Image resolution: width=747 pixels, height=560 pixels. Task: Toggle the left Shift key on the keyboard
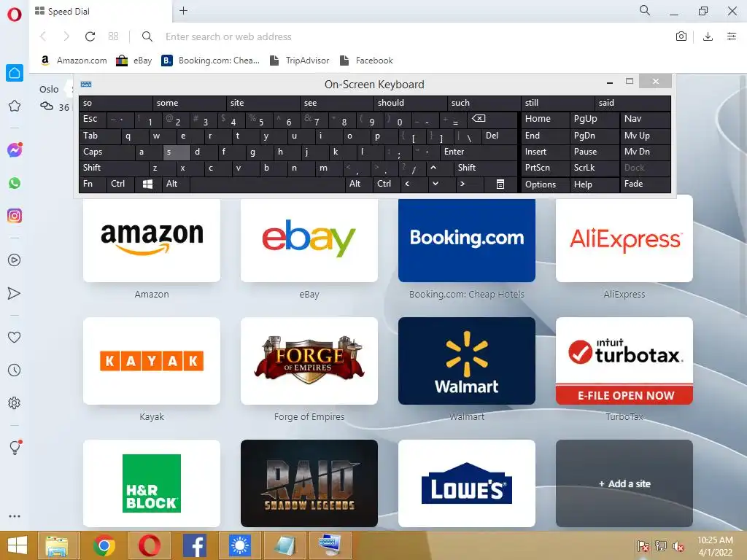tap(114, 168)
